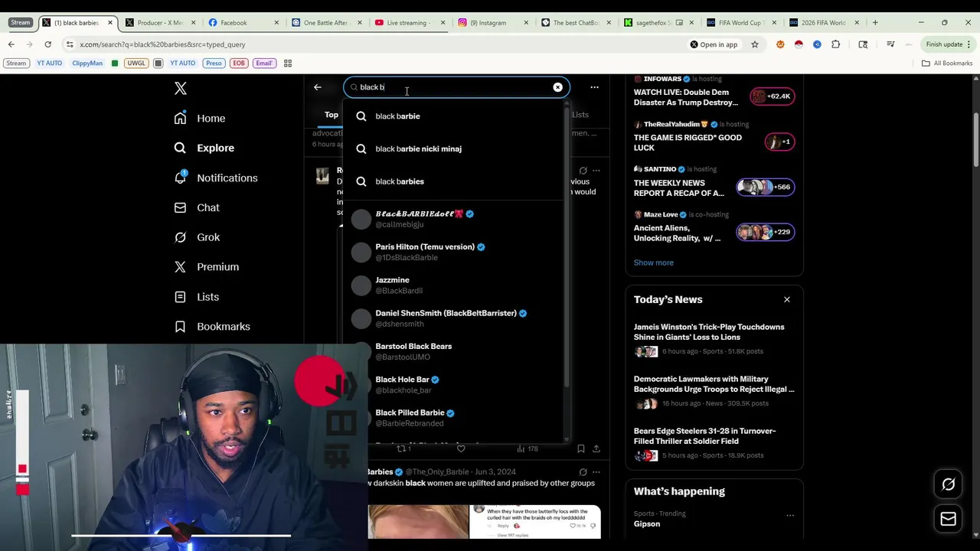Open Home from the sidebar

pyautogui.click(x=200, y=119)
